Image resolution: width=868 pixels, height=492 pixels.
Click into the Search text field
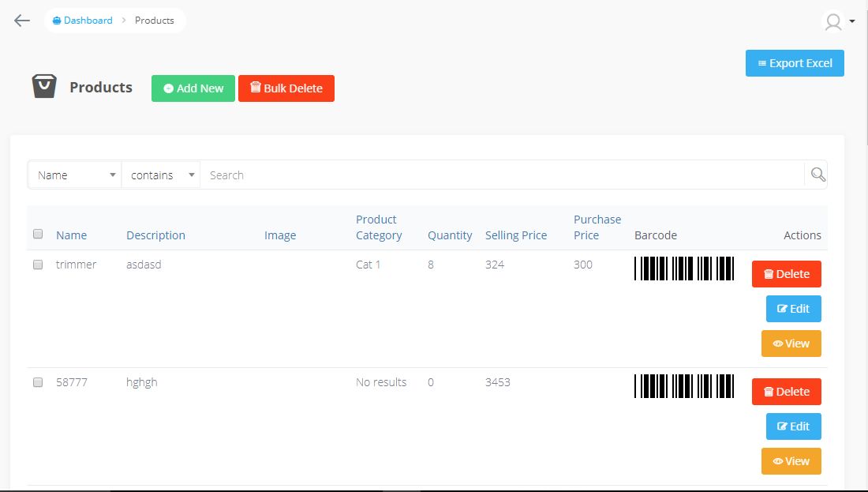pos(502,175)
